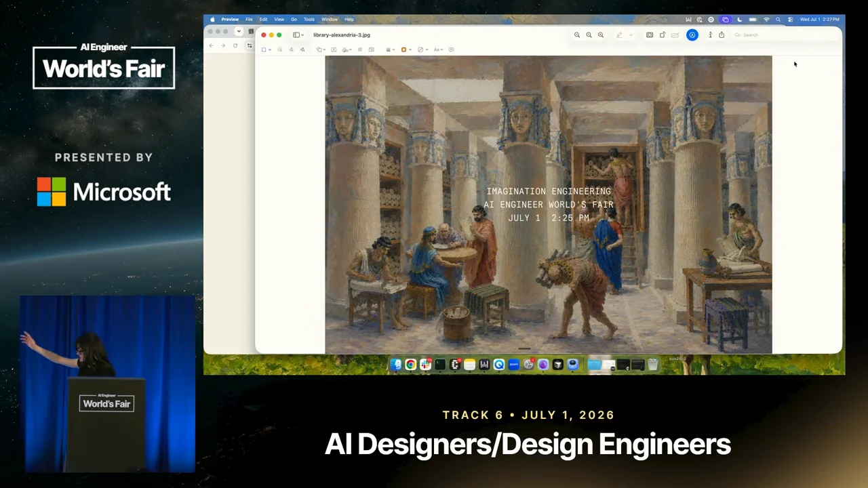Rotate the image with the rotate icon
Image resolution: width=868 pixels, height=488 pixels.
(x=663, y=35)
